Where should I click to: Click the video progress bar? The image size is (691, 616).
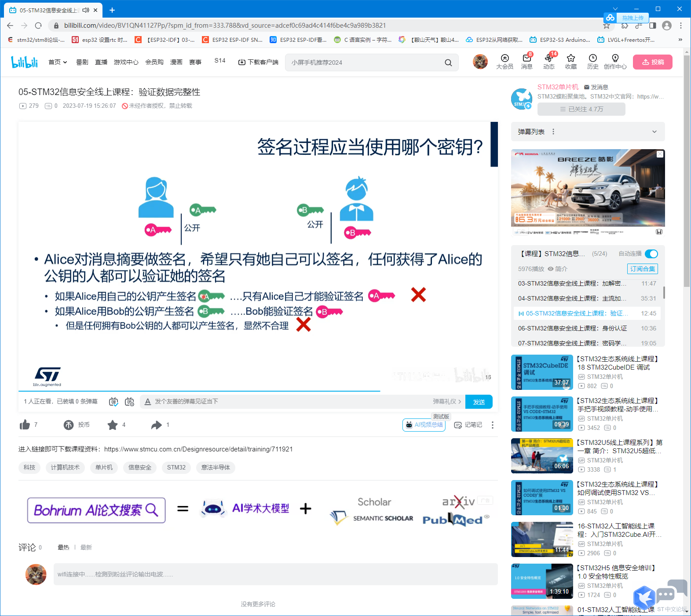[258, 391]
